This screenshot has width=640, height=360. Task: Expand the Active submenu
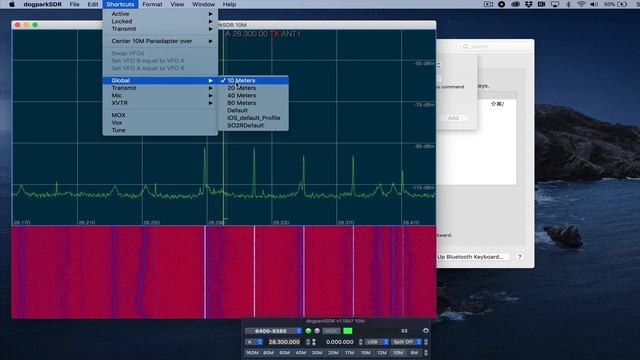[160, 13]
